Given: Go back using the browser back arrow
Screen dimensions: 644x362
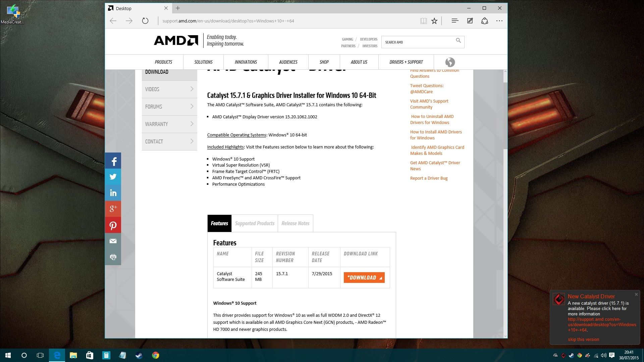Looking at the screenshot, I should 113,21.
